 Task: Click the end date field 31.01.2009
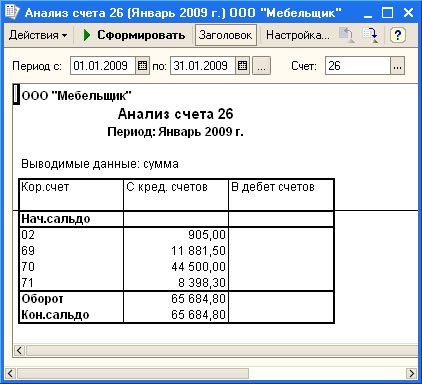pos(203,66)
